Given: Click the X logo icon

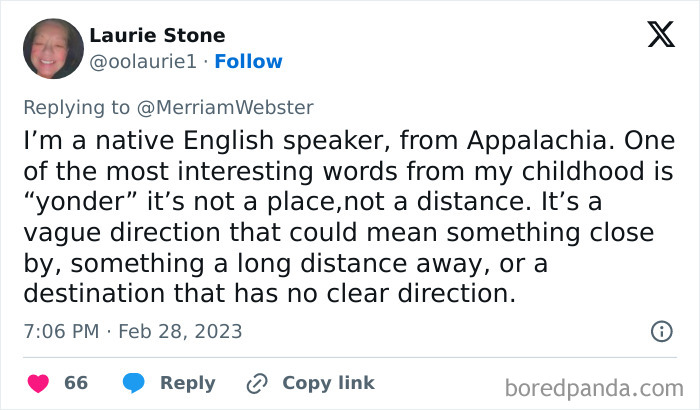Looking at the screenshot, I should (x=661, y=36).
